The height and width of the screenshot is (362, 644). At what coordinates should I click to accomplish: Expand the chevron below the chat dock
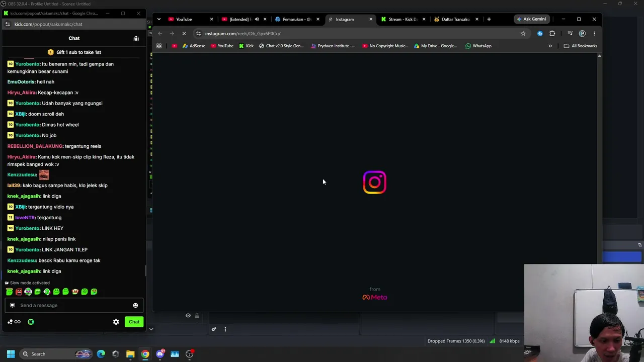[151, 329]
